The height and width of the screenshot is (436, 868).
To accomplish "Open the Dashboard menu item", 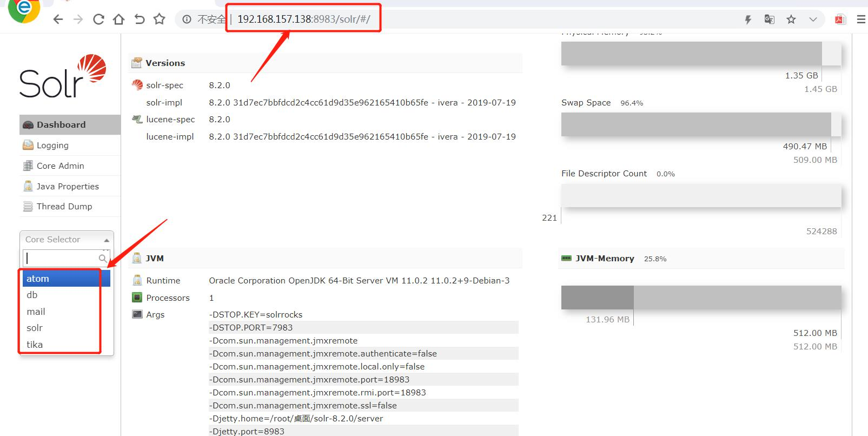I will pyautogui.click(x=70, y=124).
